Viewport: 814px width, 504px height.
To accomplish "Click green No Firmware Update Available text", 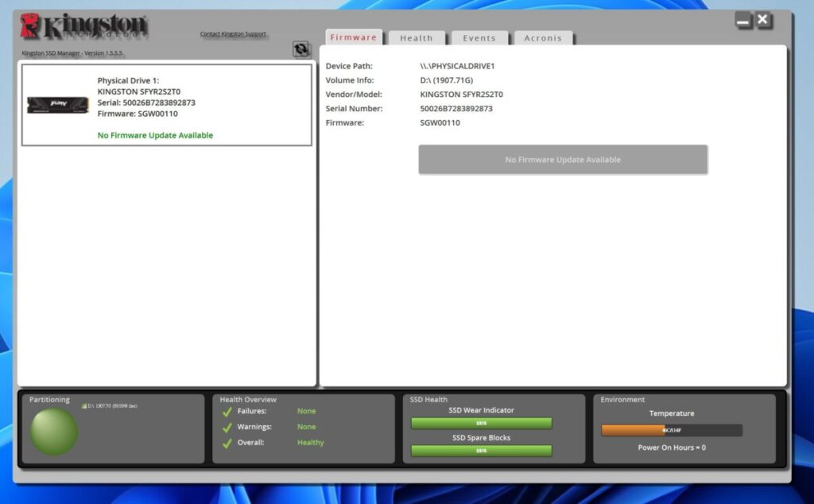I will pyautogui.click(x=155, y=135).
